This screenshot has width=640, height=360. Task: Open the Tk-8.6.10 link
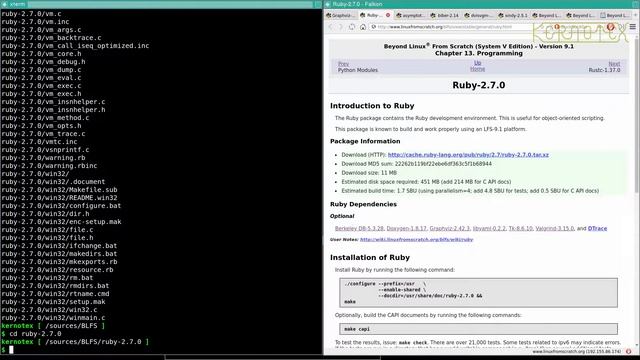click(x=521, y=229)
